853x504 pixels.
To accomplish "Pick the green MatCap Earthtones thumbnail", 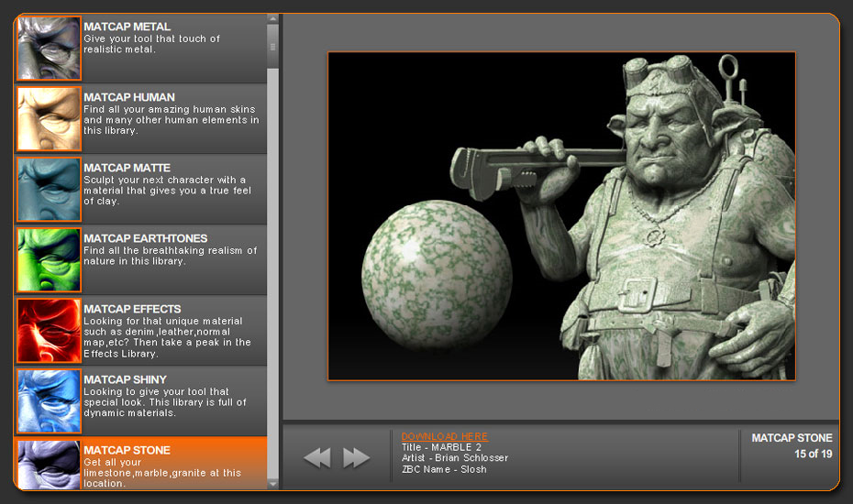I will pyautogui.click(x=49, y=260).
